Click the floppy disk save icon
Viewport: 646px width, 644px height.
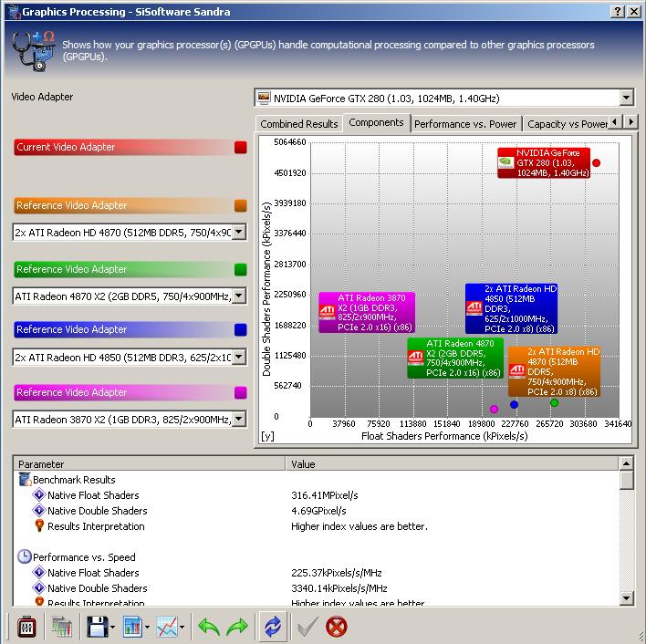(98, 627)
